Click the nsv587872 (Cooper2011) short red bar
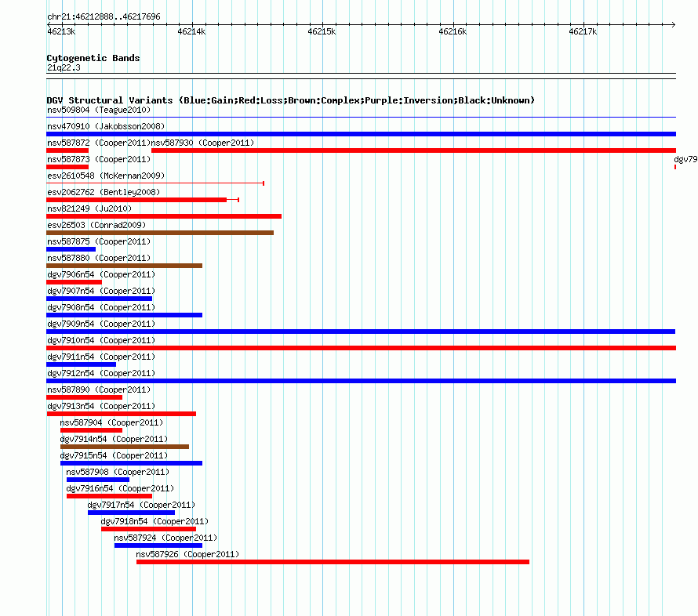Viewport: 698px width, 616px height. point(67,150)
